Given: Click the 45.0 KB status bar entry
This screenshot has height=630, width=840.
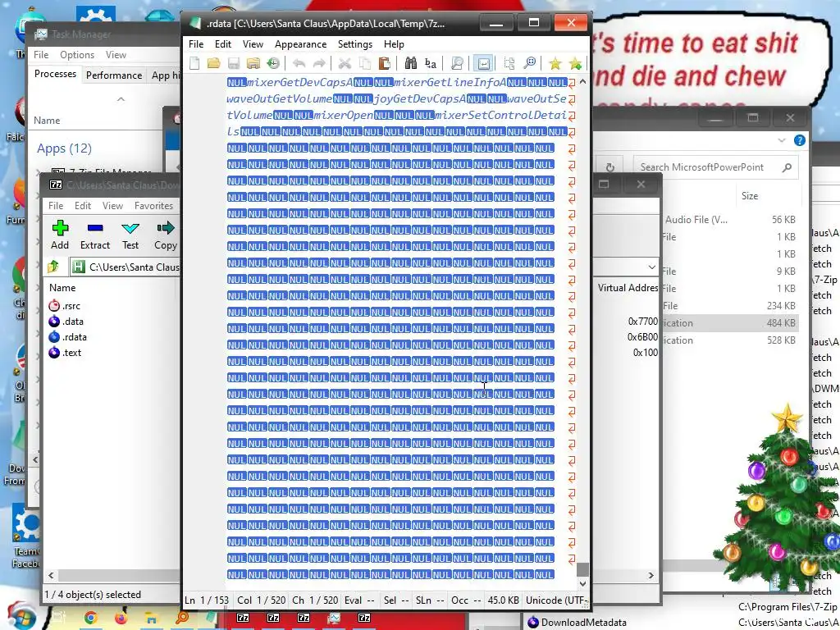Looking at the screenshot, I should click(503, 600).
